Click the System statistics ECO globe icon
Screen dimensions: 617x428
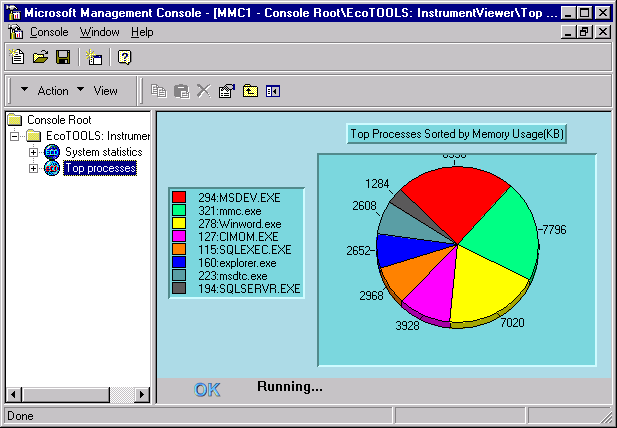52,152
